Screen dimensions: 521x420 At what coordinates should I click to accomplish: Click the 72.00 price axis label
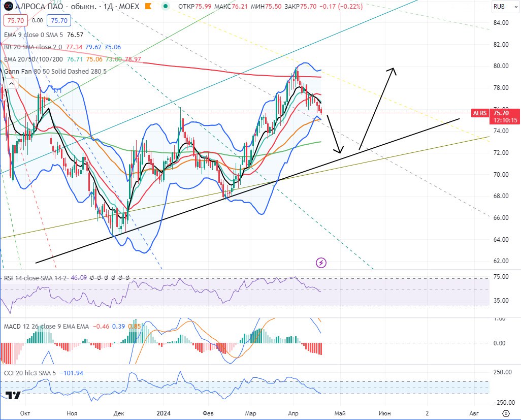point(501,153)
